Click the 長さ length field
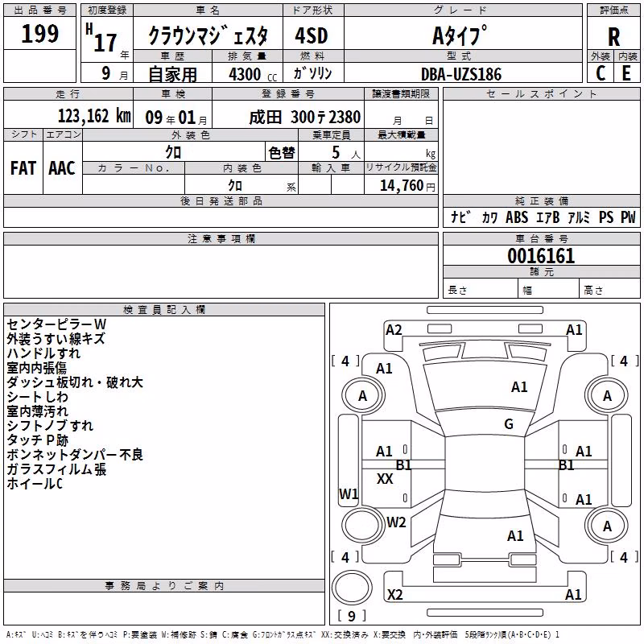The width and height of the screenshot is (644, 644). point(480,290)
